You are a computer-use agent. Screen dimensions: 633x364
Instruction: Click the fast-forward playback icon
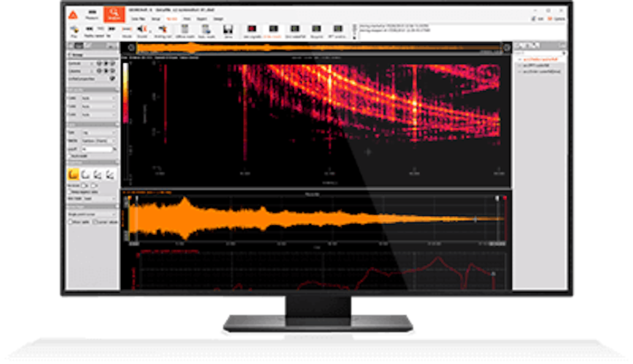tap(111, 29)
